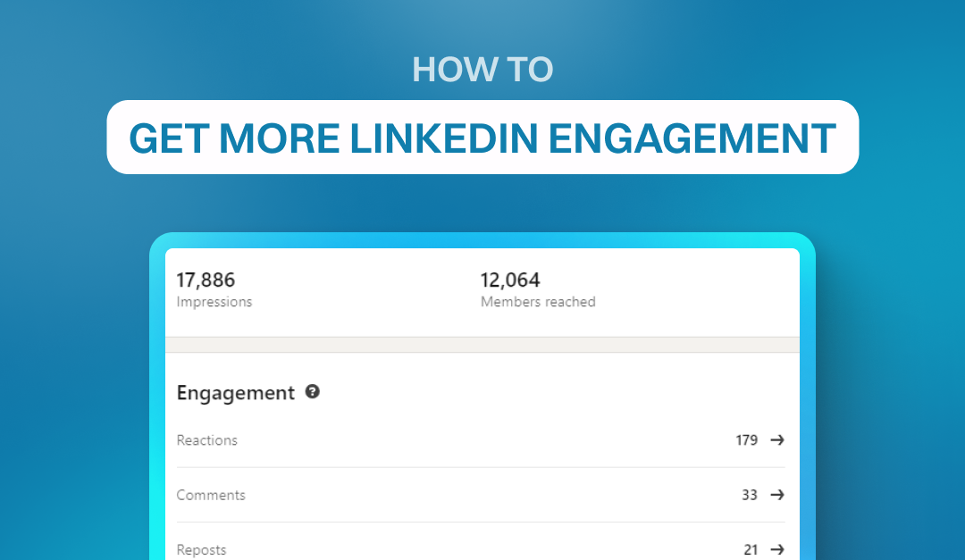Click the HOW TO heading text
Viewport: 965px width, 560px height.
coord(482,69)
